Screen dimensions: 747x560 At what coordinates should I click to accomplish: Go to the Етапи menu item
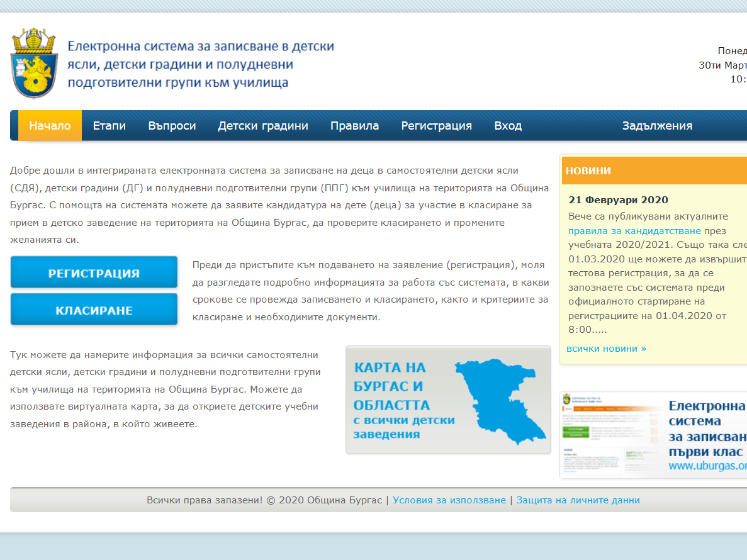coord(110,126)
